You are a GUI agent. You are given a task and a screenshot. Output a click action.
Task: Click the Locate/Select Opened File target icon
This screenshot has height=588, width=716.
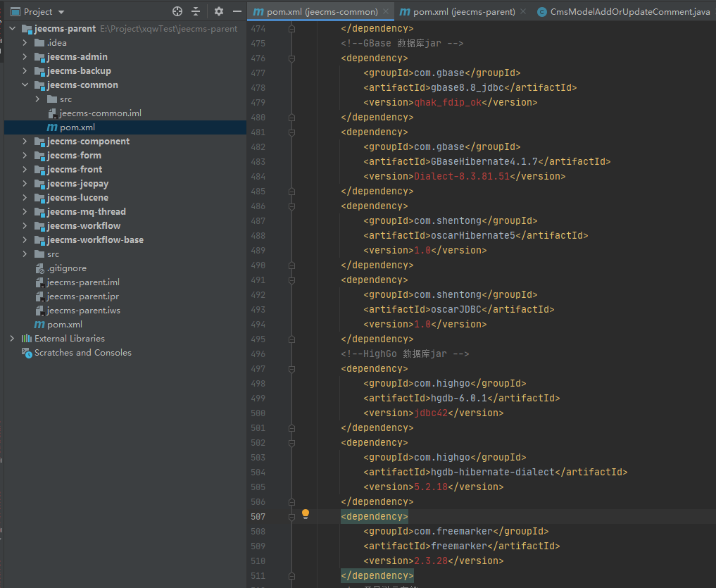pos(177,12)
